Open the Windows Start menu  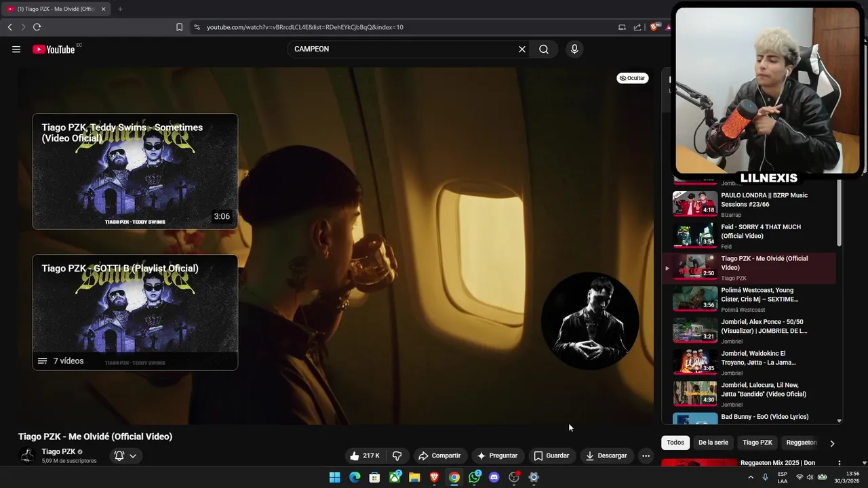[335, 477]
